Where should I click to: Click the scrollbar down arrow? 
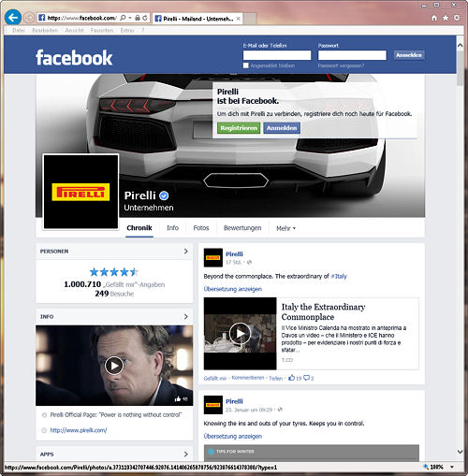(460, 452)
